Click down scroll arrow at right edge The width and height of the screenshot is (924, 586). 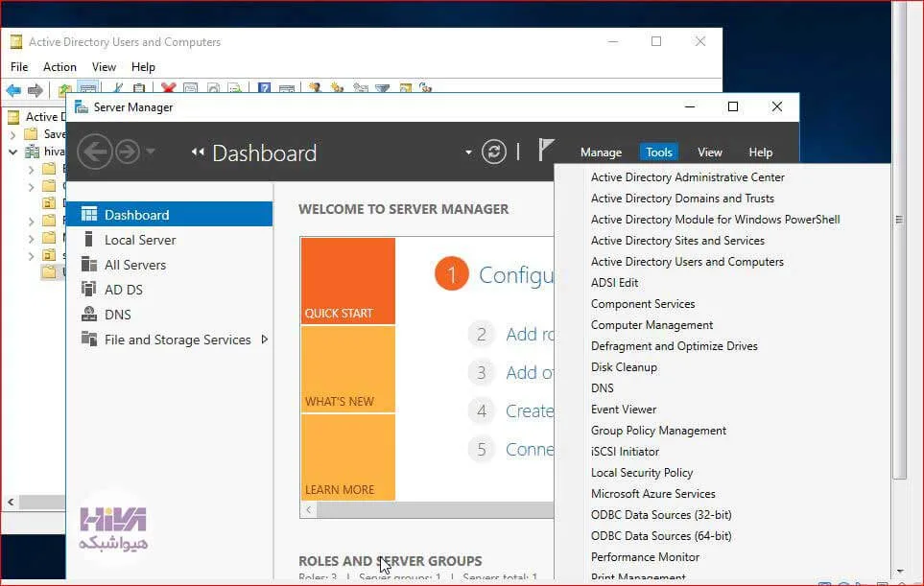(900, 572)
